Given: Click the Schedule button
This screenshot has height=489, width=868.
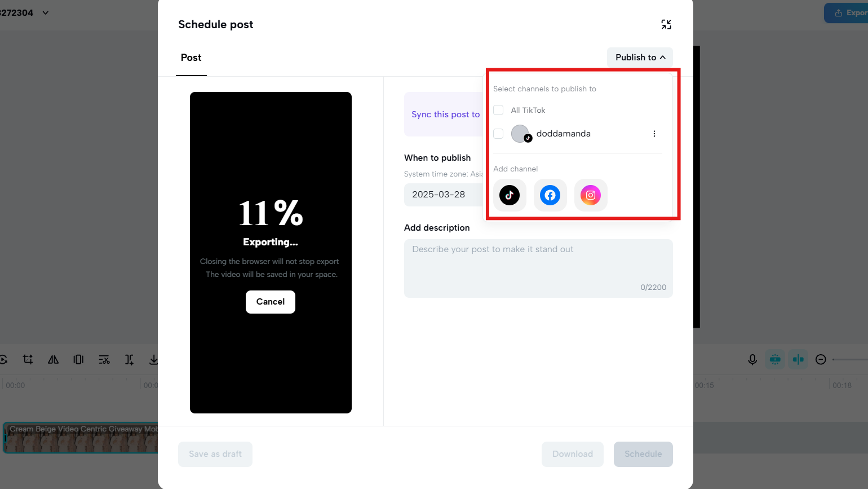Looking at the screenshot, I should pos(643,454).
